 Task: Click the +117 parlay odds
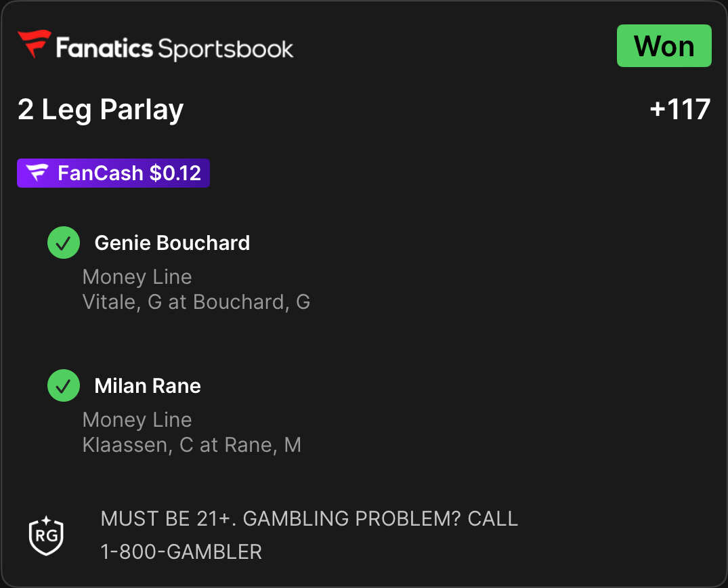coord(680,110)
